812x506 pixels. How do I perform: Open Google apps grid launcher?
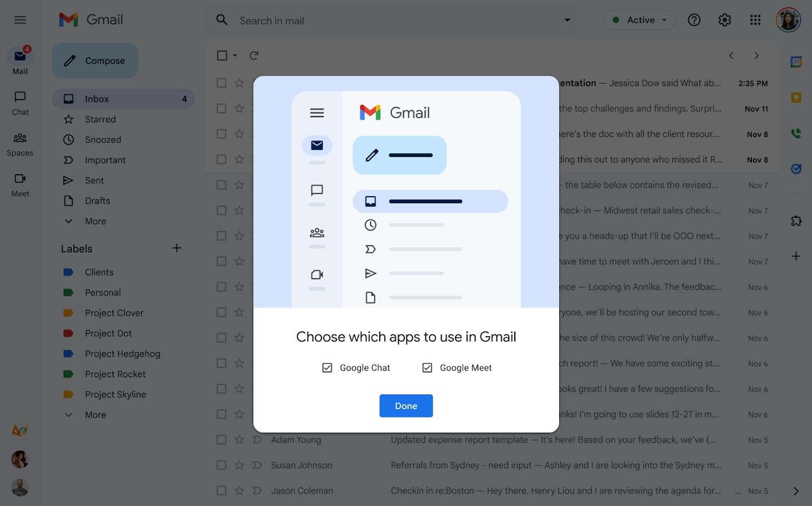[755, 20]
